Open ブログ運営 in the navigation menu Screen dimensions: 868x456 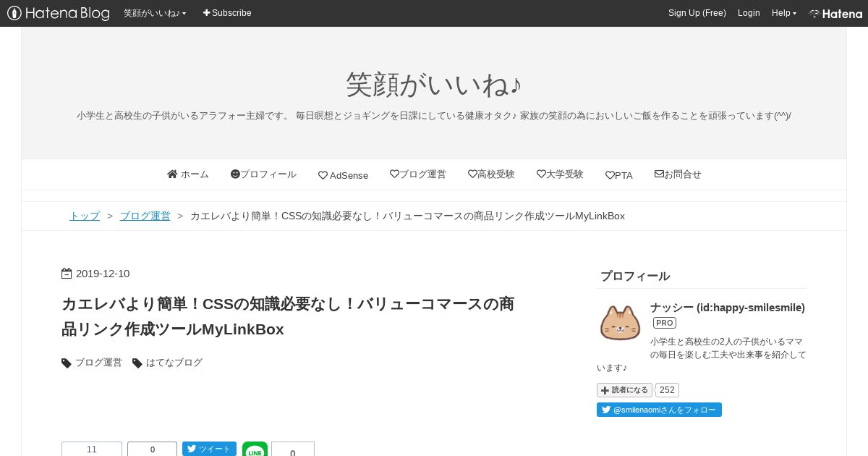[x=418, y=174]
